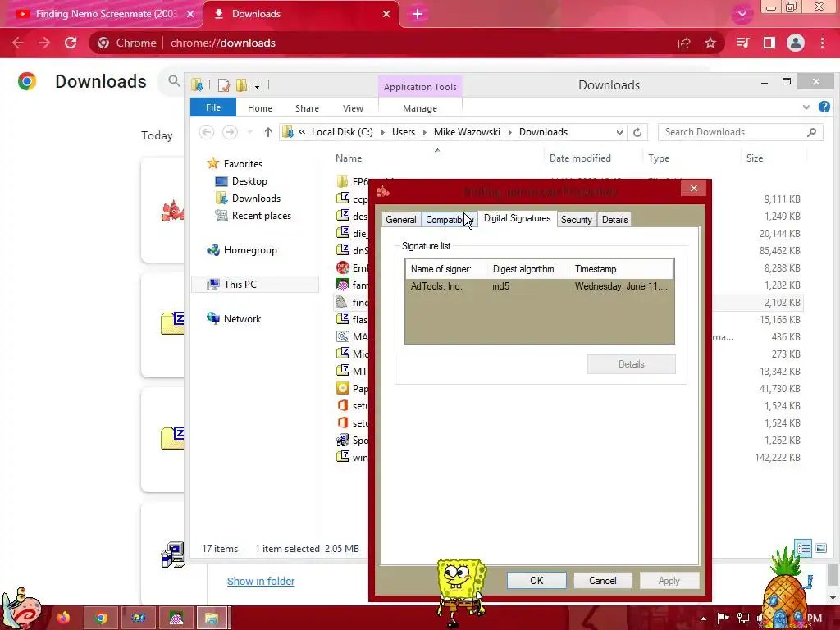
Task: Bookmark this page with the star icon
Action: pos(710,43)
